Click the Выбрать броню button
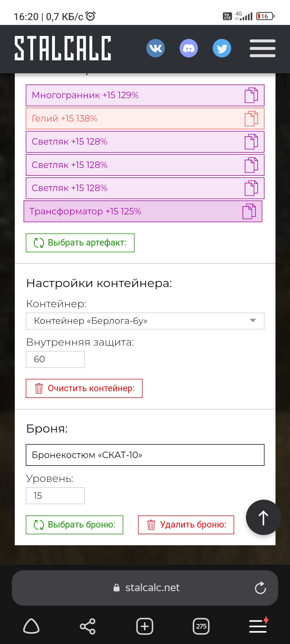The height and width of the screenshot is (644, 290). 74,525
